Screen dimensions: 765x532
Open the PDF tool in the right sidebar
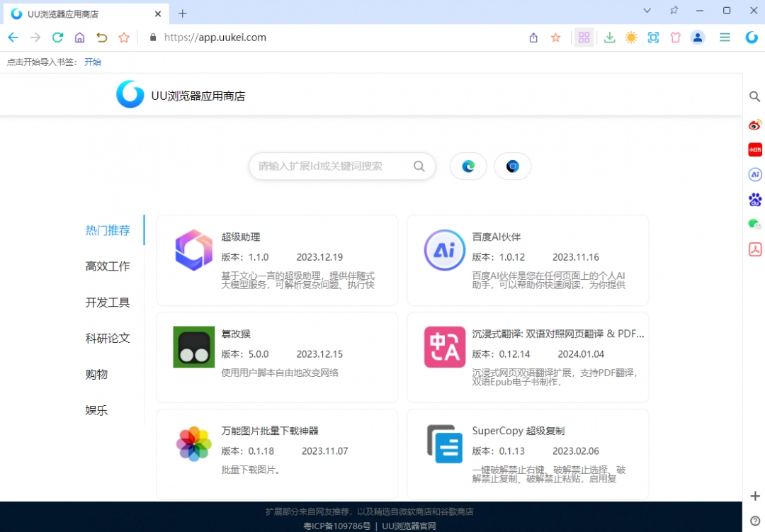pos(754,249)
